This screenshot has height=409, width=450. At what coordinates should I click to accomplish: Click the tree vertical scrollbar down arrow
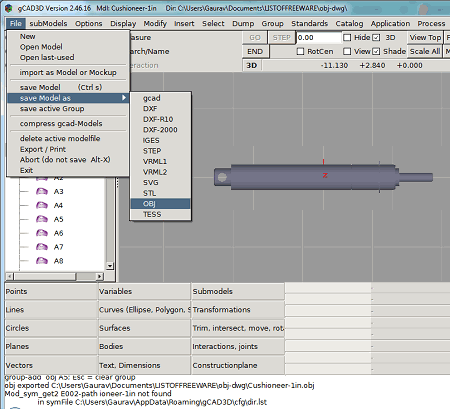tap(110, 266)
